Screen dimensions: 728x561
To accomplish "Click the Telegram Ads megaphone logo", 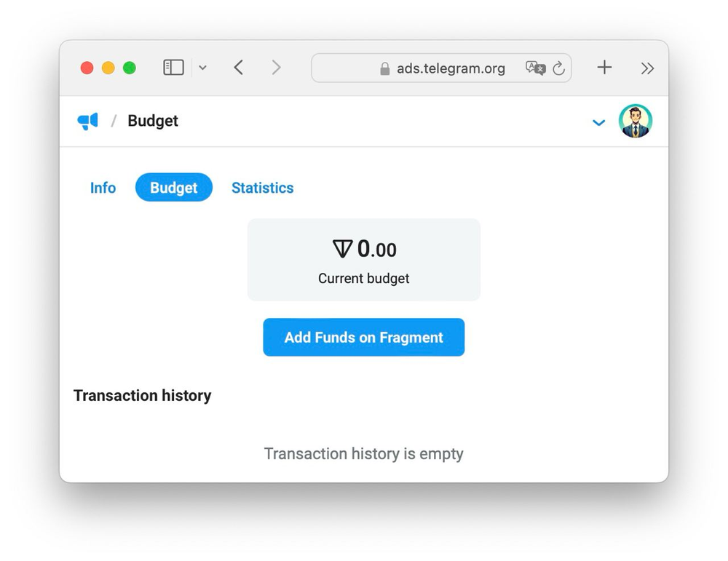I will coord(87,121).
